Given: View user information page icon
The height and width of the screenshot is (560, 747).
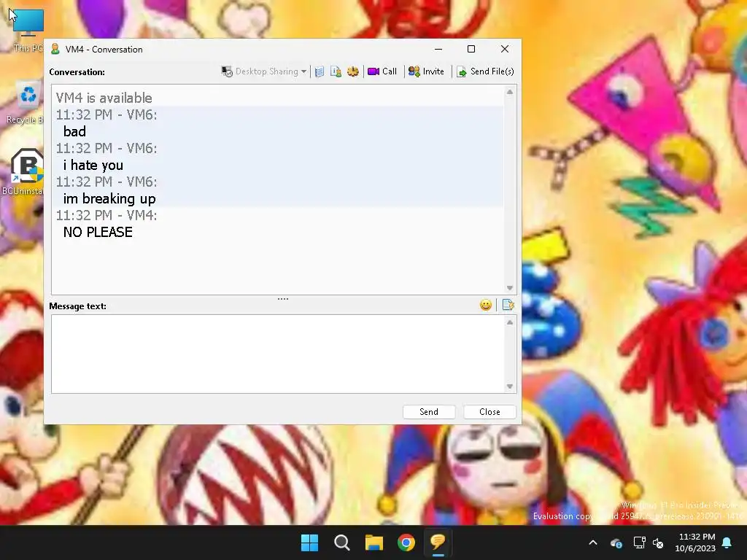Looking at the screenshot, I should click(336, 71).
